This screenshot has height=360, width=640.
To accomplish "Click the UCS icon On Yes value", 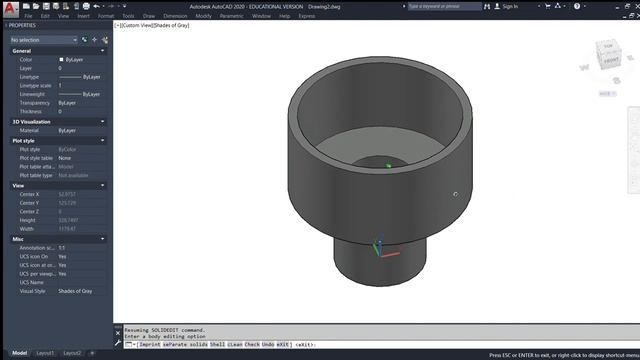I will click(x=62, y=256).
